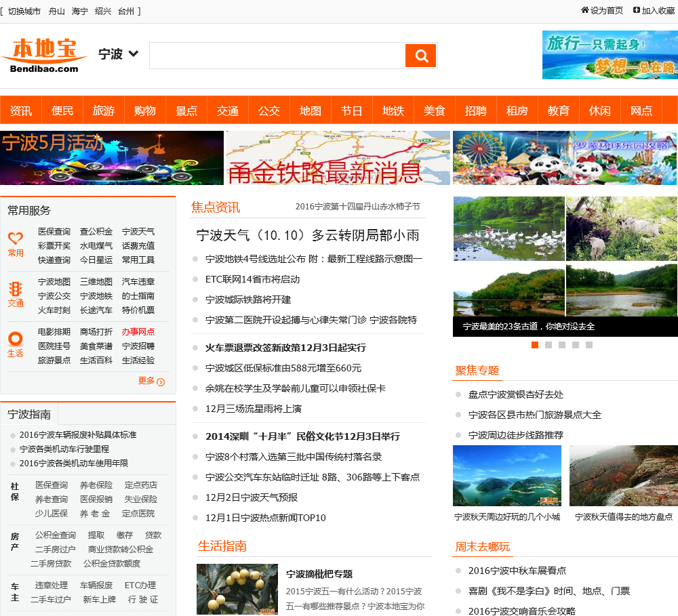The image size is (678, 616).
Task: Switch to the 宁波指南 tab
Action: point(29,414)
